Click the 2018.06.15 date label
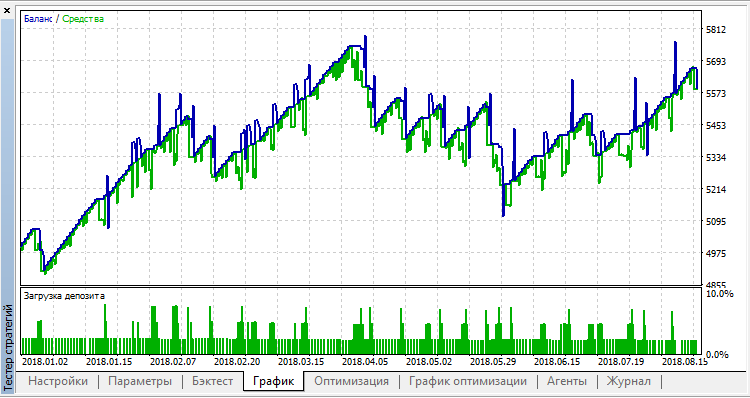750x398 pixels. pos(556,362)
